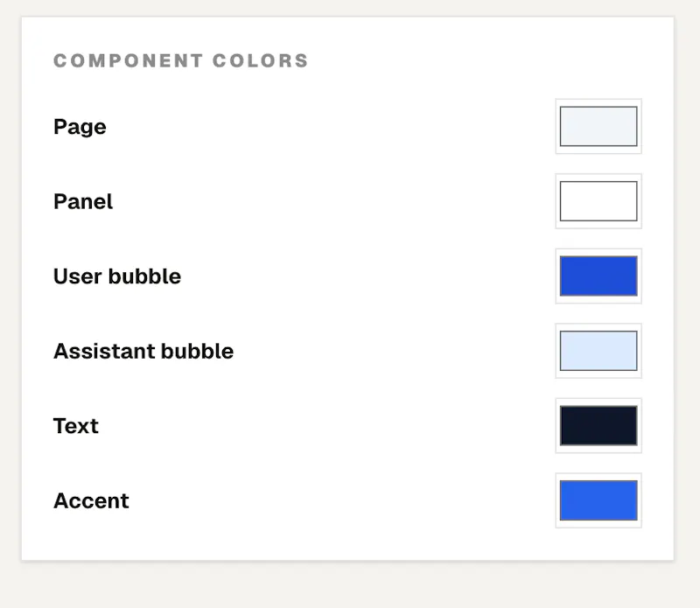
Task: Open the brighter blue bottom color well
Action: 598,500
